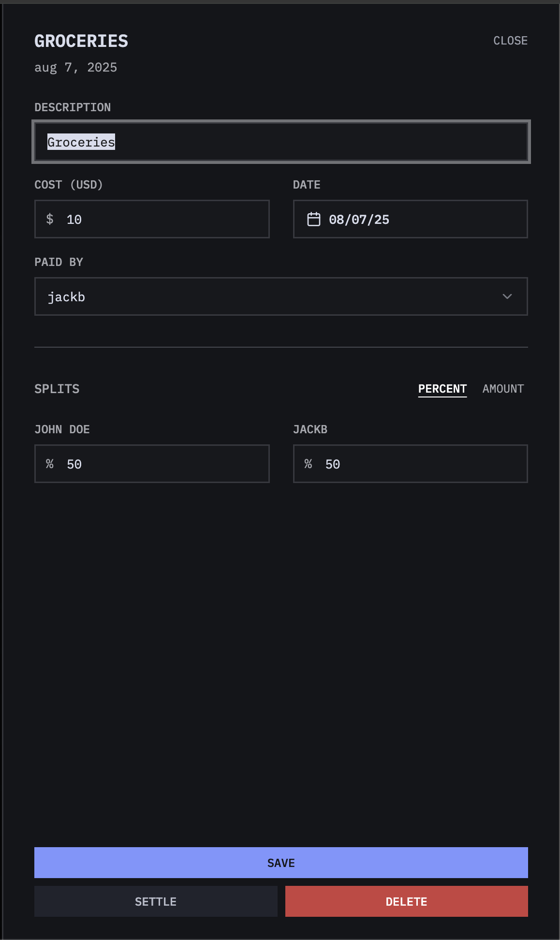Click the percent symbol for John Doe
The image size is (560, 940).
50,464
